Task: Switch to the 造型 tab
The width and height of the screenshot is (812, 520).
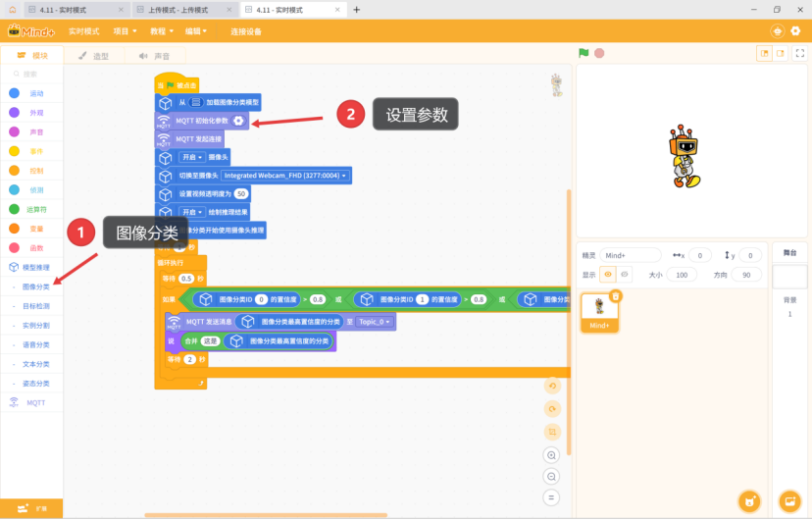Action: (x=95, y=56)
